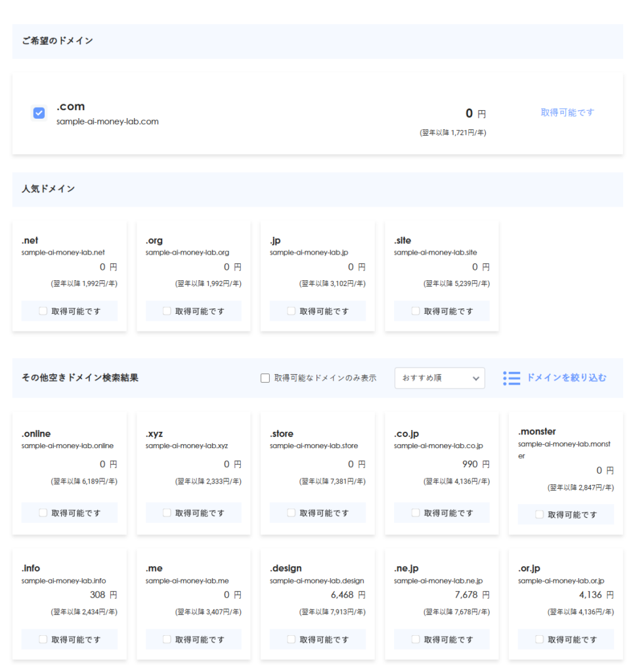The width and height of the screenshot is (631, 672).
Task: Enable 取得可能なドメインのみ表示 checkbox
Action: click(265, 378)
